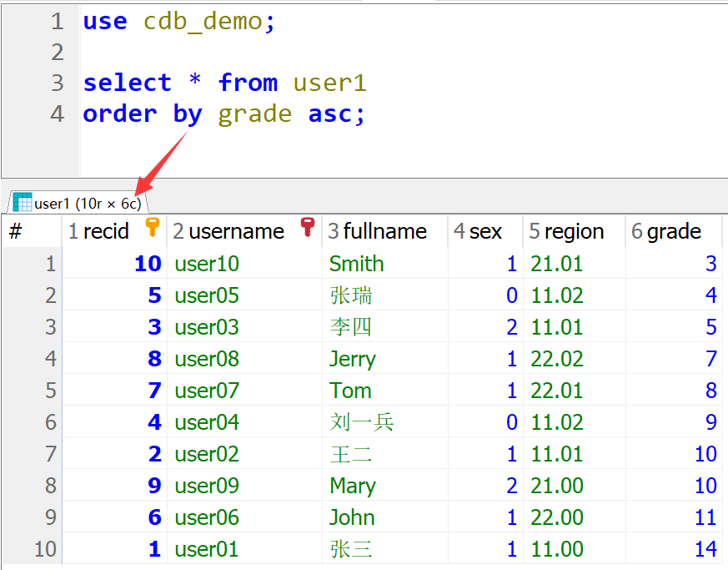Image resolution: width=728 pixels, height=570 pixels.
Task: Click the yellow primary key icon on recid
Action: 152,227
